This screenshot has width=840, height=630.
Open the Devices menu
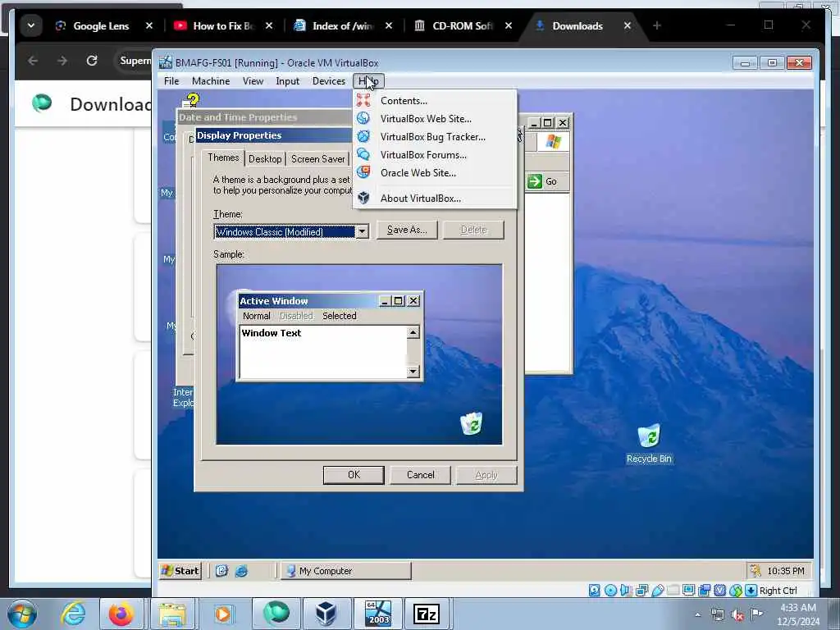click(328, 81)
